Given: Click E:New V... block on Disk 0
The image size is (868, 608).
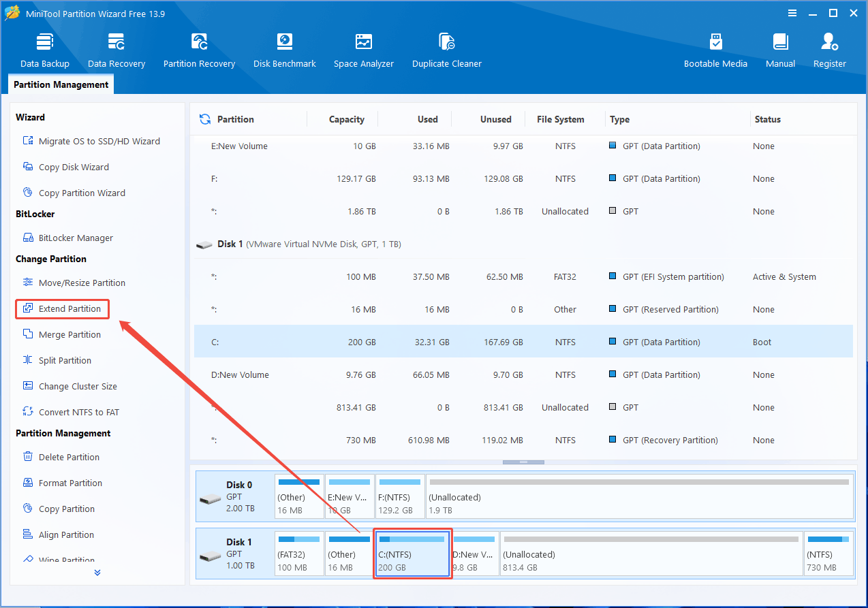Looking at the screenshot, I should pyautogui.click(x=350, y=497).
